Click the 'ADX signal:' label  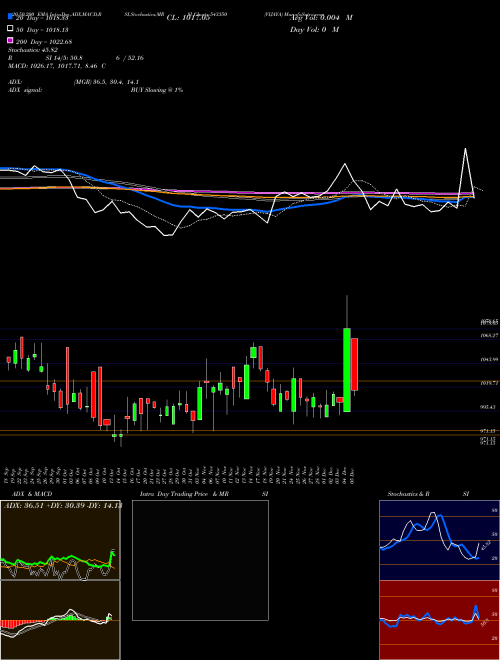point(25,90)
